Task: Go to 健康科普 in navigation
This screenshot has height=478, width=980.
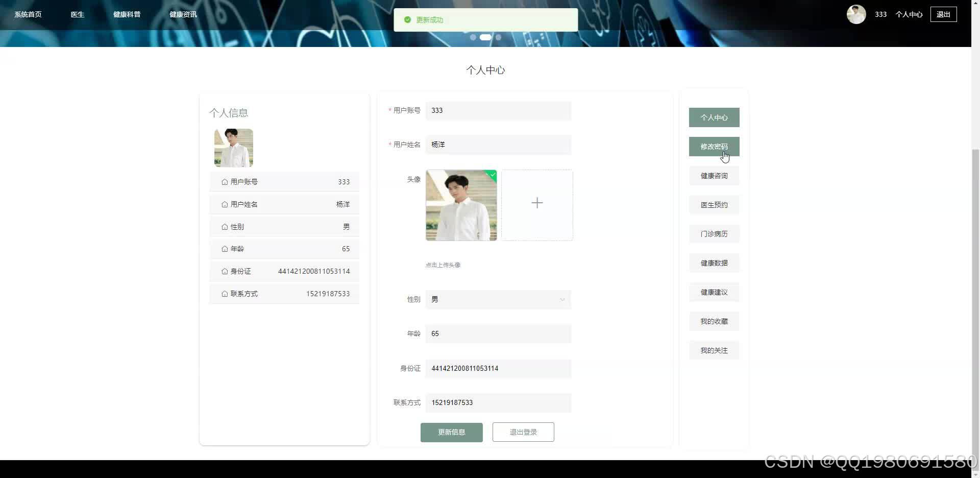Action: 127,14
